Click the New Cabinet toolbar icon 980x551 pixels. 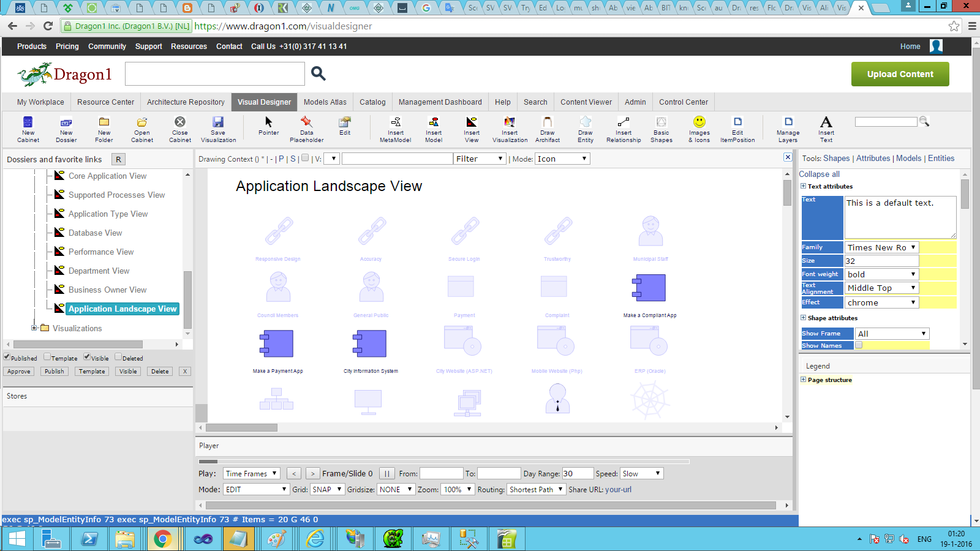pos(28,122)
